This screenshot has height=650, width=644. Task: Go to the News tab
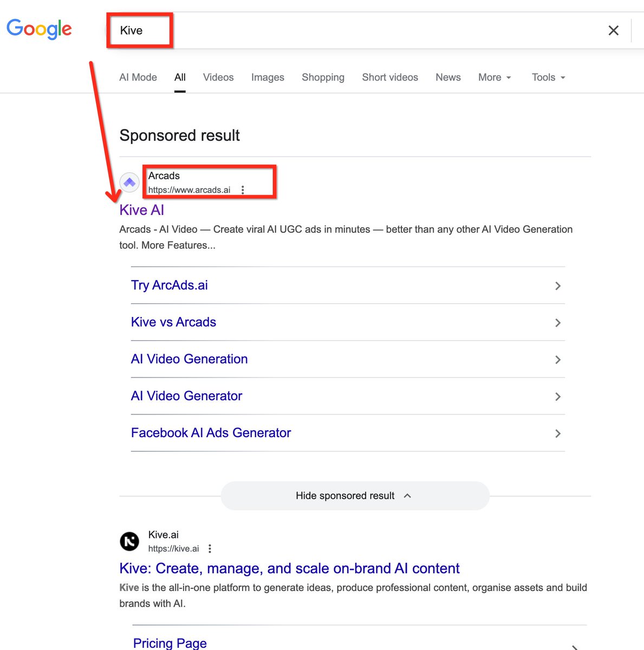[448, 77]
